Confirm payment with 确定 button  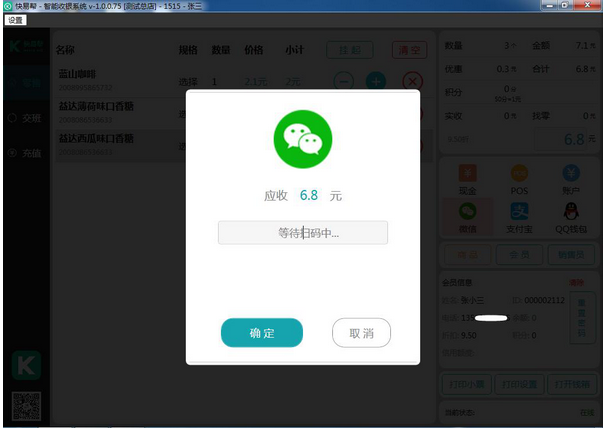[262, 333]
